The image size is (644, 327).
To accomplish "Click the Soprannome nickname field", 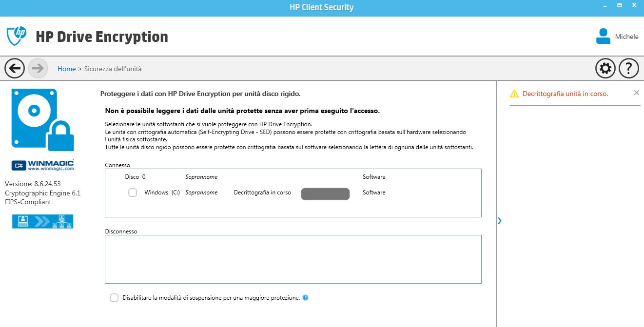I will [202, 192].
